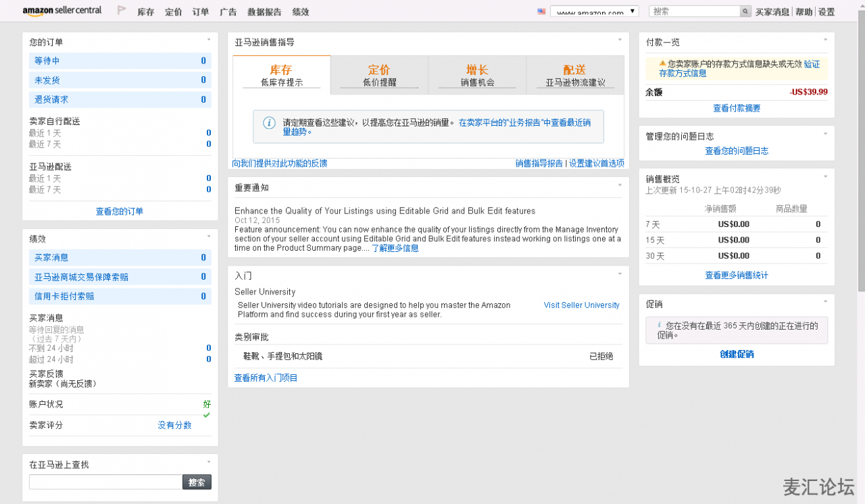Collapse the 您的订单 widget arrow
The height and width of the screenshot is (504, 865).
click(209, 40)
